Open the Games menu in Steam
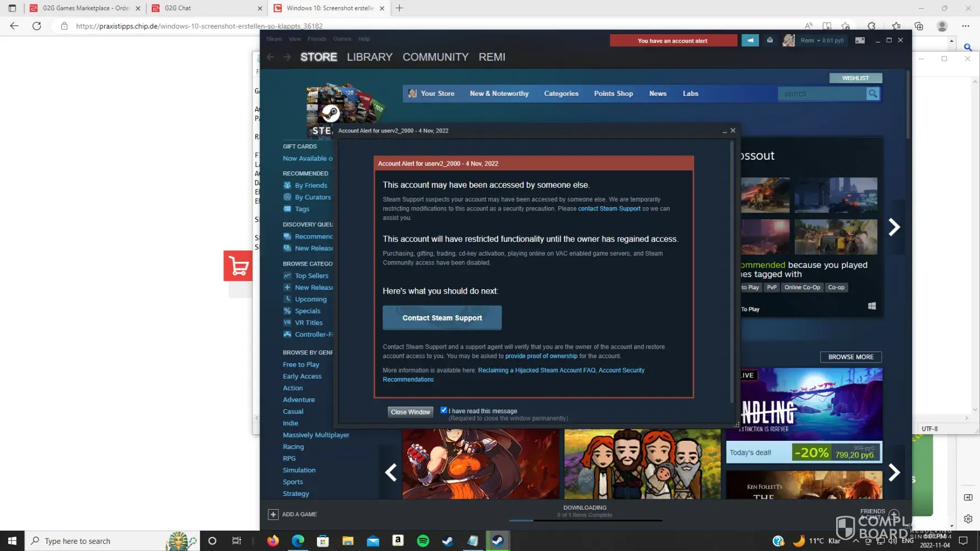Image resolution: width=980 pixels, height=551 pixels. point(342,39)
